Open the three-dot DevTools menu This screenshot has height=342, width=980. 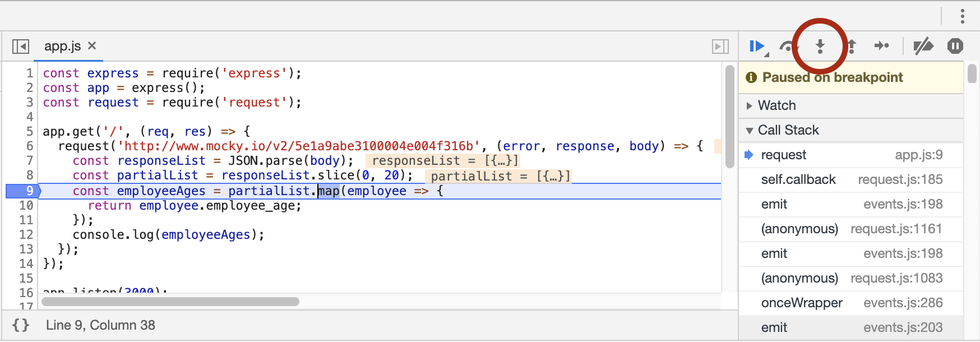pyautogui.click(x=963, y=17)
